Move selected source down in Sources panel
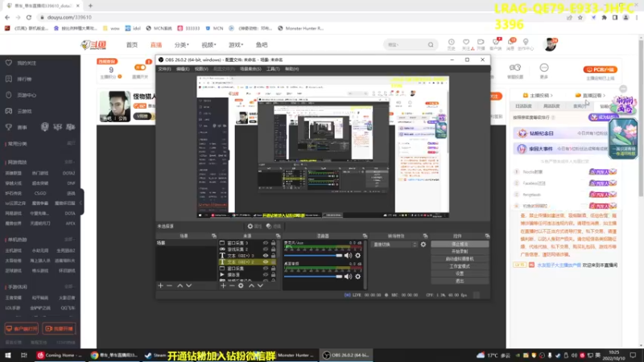 tap(260, 286)
